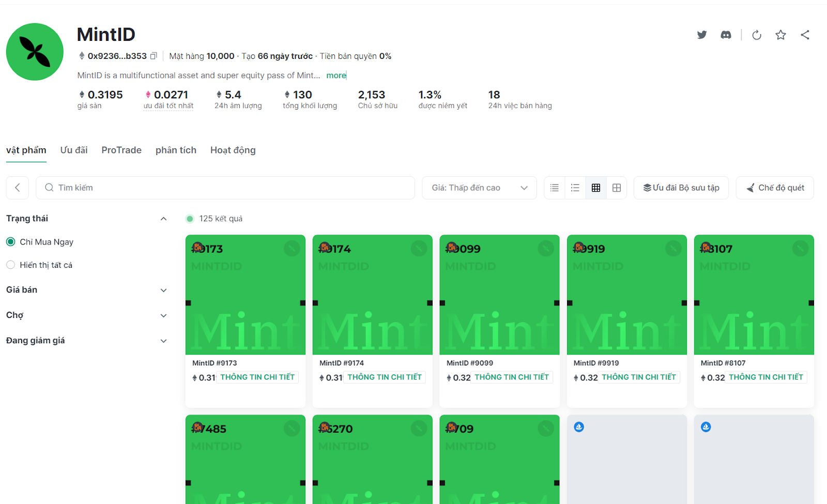
Task: Click the MintID green logo avatar
Action: pos(35,52)
